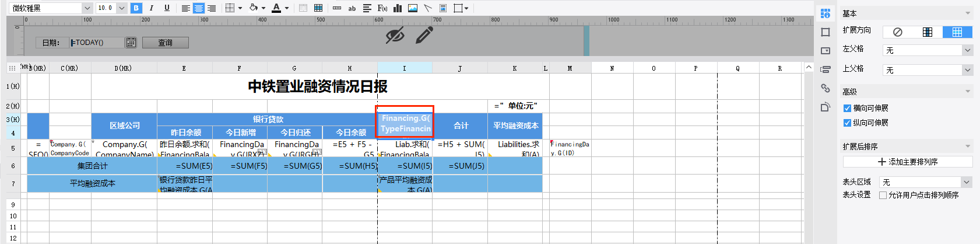Select row header 6
The image size is (980, 244).
(x=13, y=166)
